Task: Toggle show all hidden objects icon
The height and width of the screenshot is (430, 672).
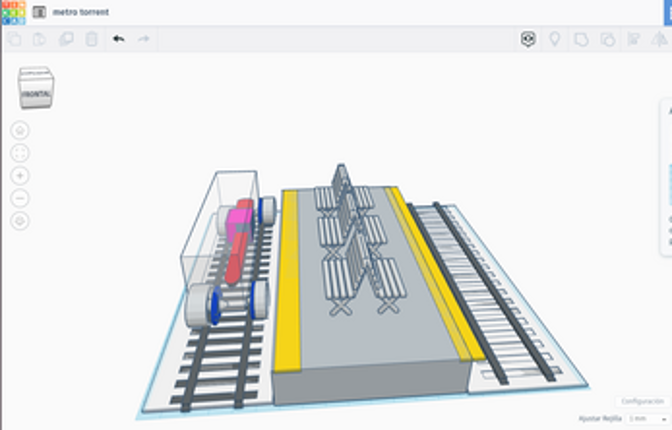Action: (x=528, y=39)
